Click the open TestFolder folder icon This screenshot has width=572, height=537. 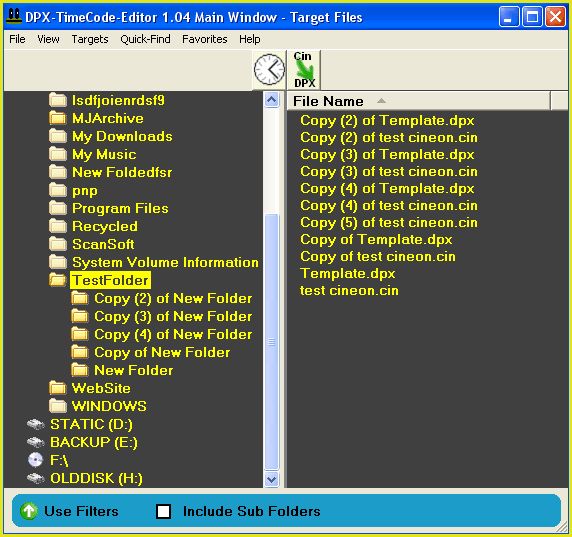click(x=57, y=280)
